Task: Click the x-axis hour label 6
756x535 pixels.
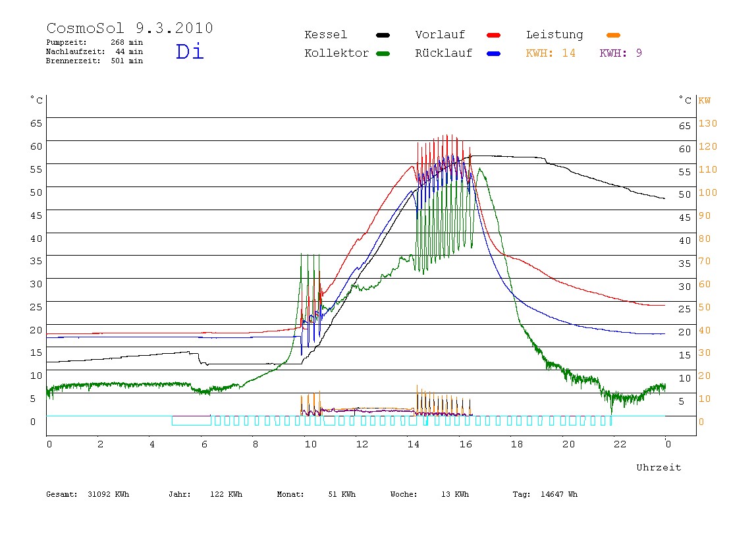Action: point(204,444)
